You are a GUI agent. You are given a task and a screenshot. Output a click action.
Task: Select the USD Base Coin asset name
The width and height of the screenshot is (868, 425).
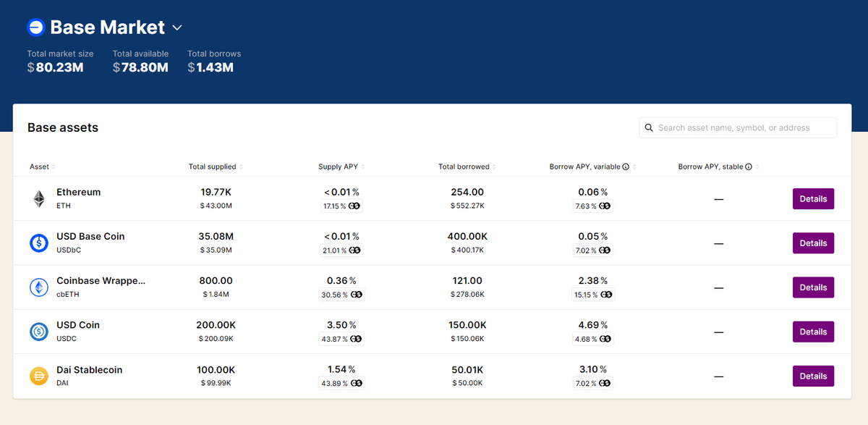click(x=90, y=237)
